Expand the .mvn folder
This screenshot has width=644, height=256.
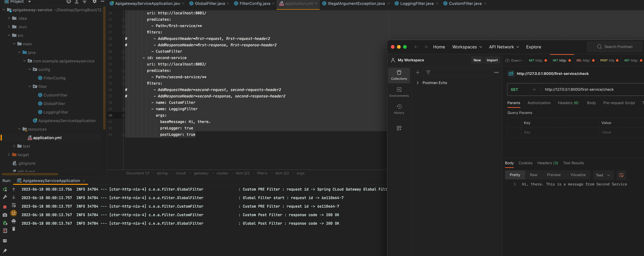[x=9, y=27]
